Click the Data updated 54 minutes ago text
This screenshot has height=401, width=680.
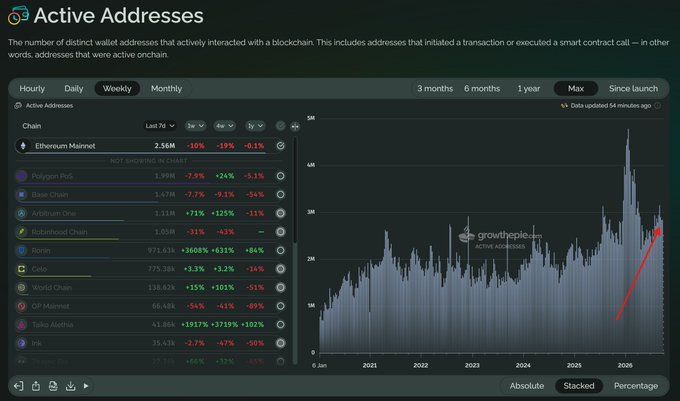611,105
